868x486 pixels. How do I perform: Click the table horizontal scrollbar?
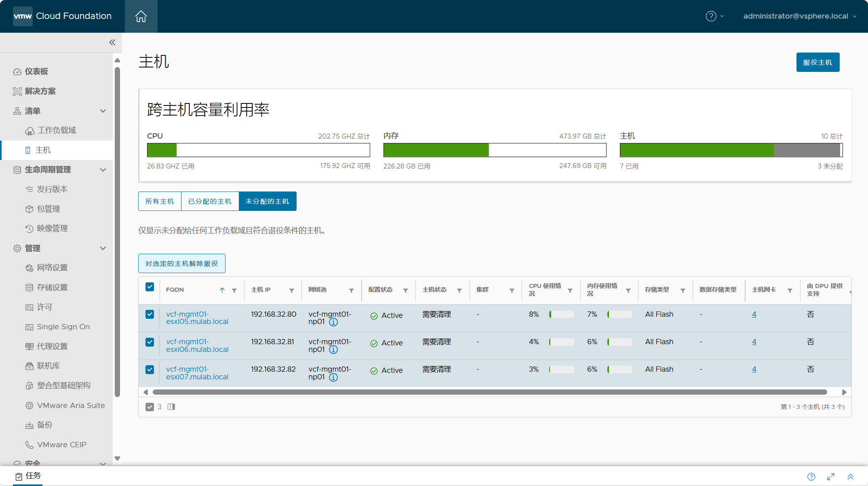(x=490, y=392)
